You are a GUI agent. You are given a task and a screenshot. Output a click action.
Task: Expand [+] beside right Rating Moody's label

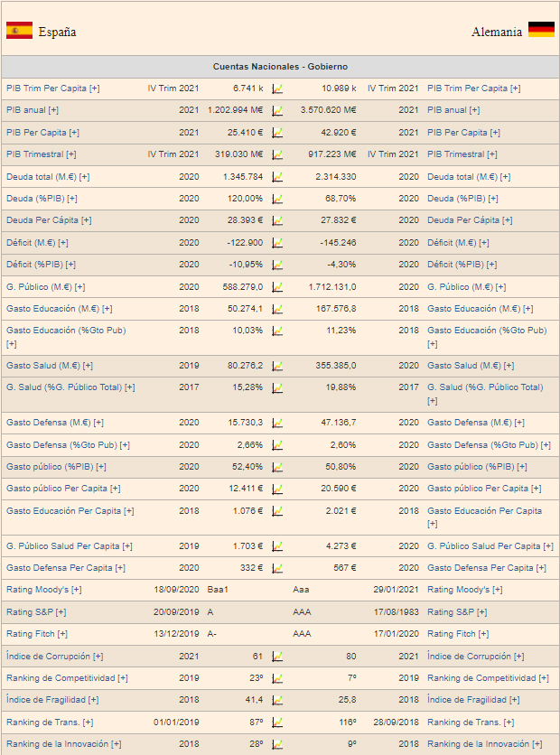click(497, 590)
